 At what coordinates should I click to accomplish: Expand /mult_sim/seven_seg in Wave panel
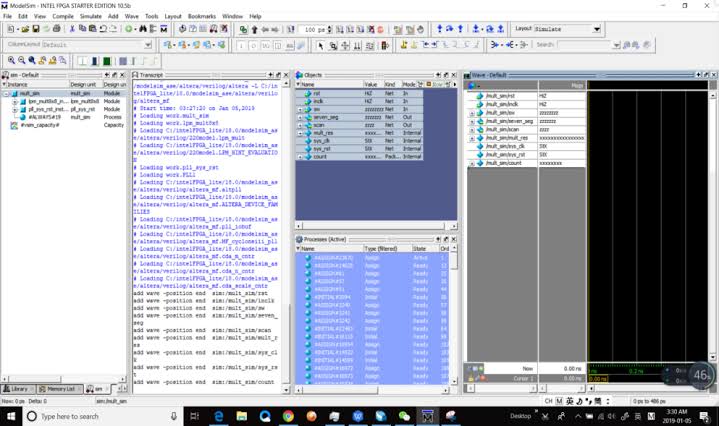click(x=472, y=122)
